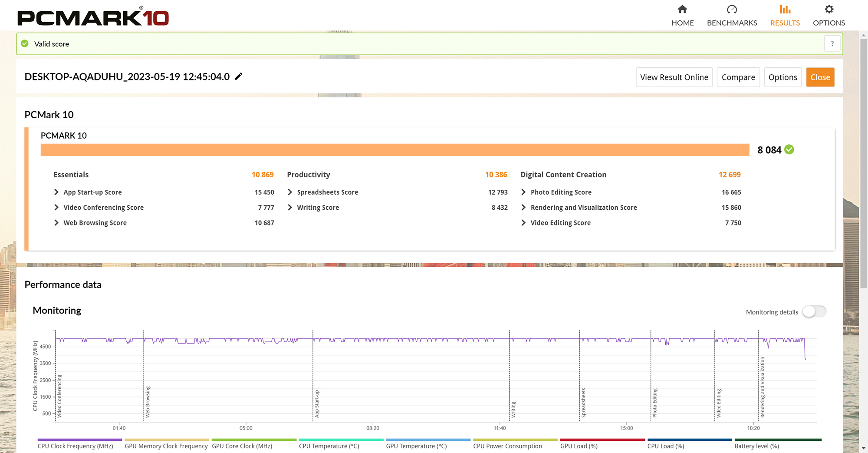Open the HOME tab

pos(682,16)
